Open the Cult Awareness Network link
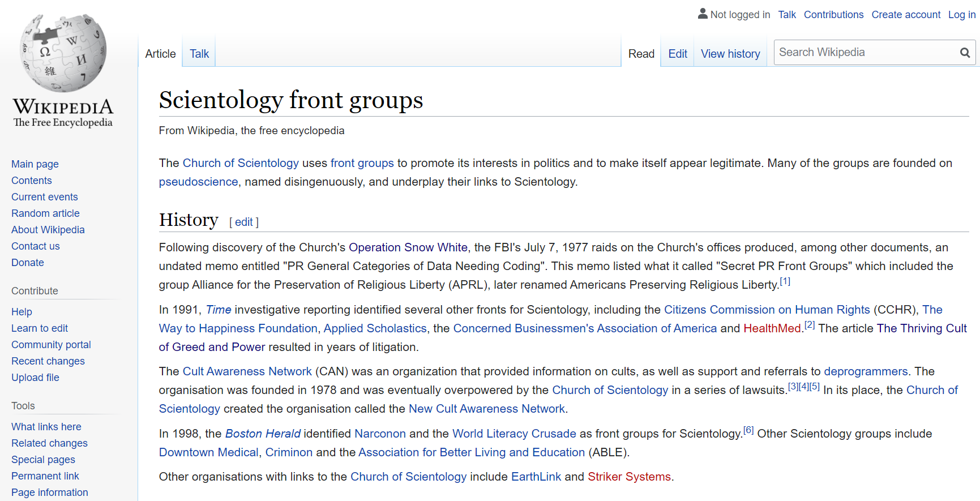The height and width of the screenshot is (501, 980). tap(247, 371)
